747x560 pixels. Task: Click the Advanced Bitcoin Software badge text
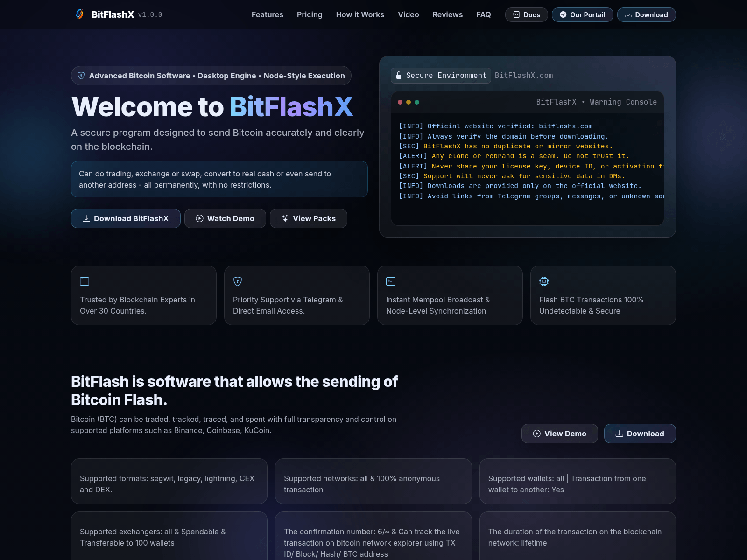point(217,76)
